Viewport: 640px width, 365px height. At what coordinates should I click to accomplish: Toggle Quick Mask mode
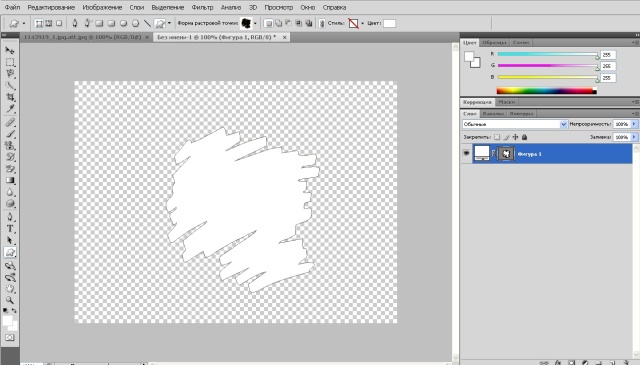[10, 338]
